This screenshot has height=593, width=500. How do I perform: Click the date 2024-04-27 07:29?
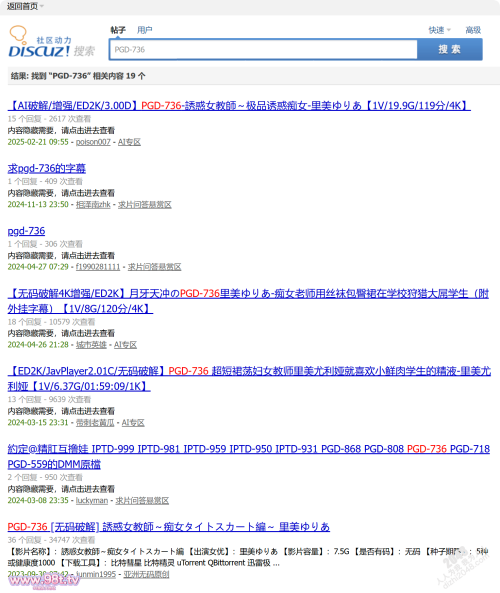coord(38,267)
